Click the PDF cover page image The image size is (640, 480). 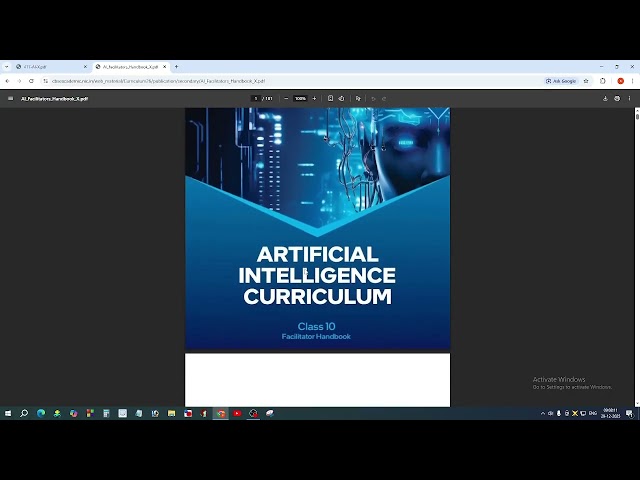tap(318, 229)
